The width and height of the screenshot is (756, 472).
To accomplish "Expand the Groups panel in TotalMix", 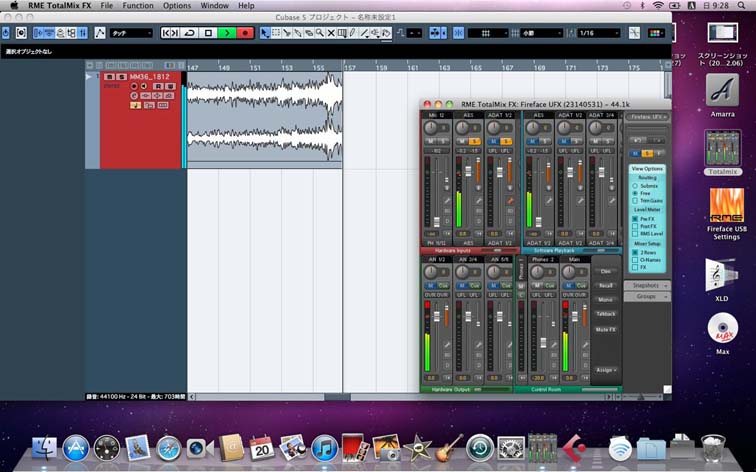I will pyautogui.click(x=647, y=297).
